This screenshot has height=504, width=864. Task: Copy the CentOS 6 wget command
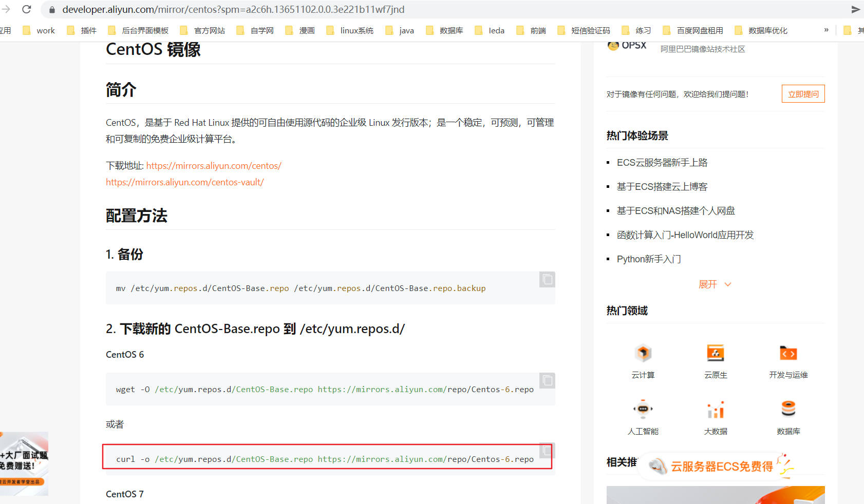[548, 380]
